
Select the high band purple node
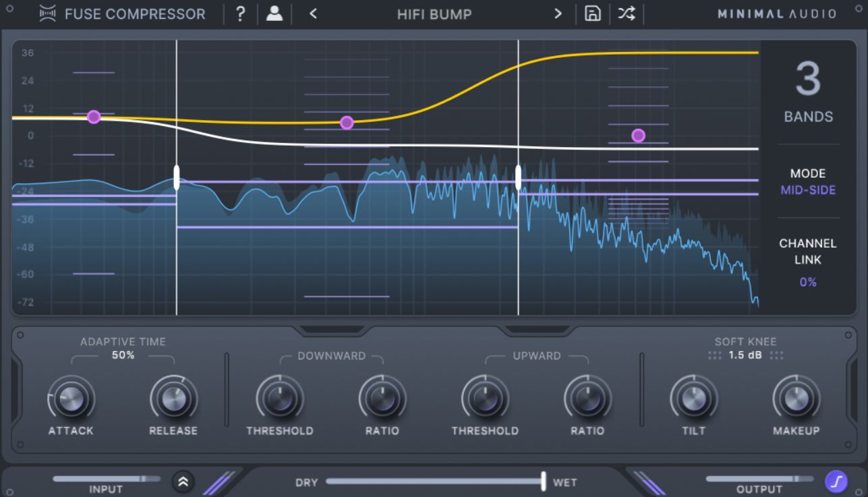tap(638, 136)
